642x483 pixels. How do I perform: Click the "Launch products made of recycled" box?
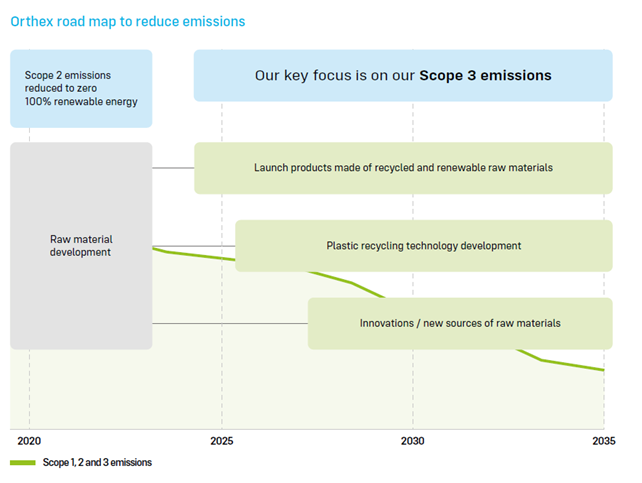(403, 168)
